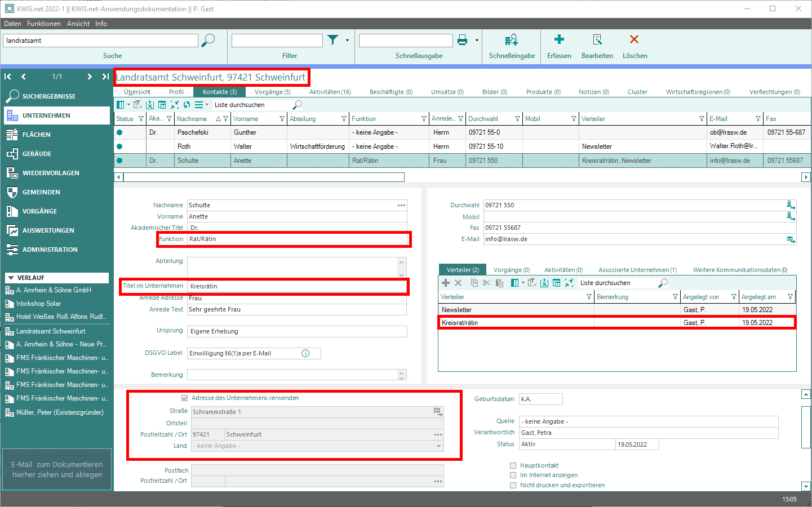Open Assoziierte Unternehmen (1) tab
The image size is (812, 507).
[x=637, y=270]
